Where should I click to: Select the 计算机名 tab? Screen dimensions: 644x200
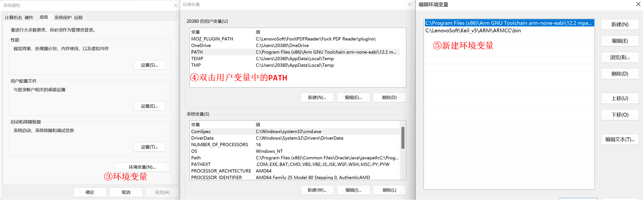(x=13, y=17)
